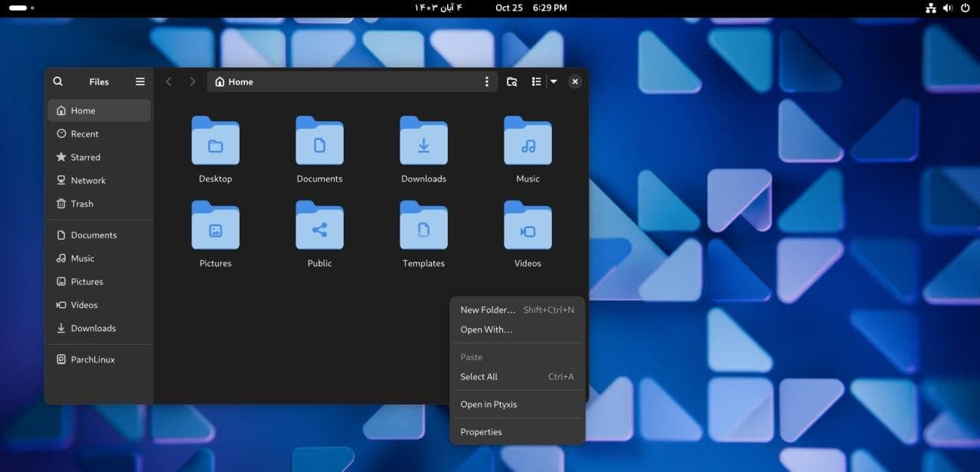
Task: Open the Downloads folder icon
Action: [x=423, y=142]
